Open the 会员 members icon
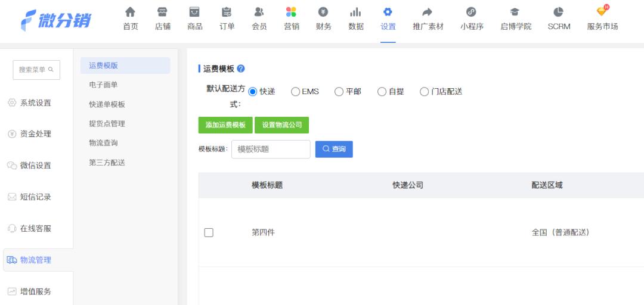 tap(259, 12)
